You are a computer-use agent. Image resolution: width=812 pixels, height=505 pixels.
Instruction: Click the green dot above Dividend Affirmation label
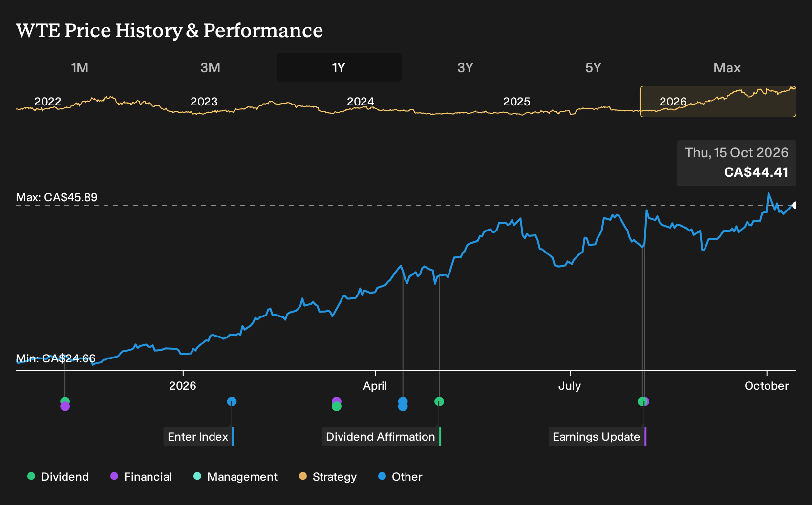click(439, 401)
